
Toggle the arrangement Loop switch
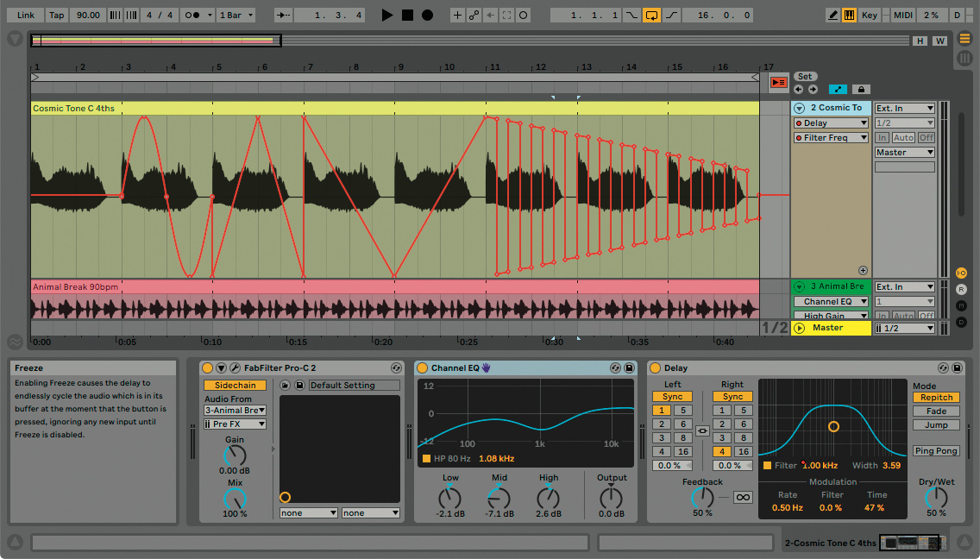coord(651,16)
